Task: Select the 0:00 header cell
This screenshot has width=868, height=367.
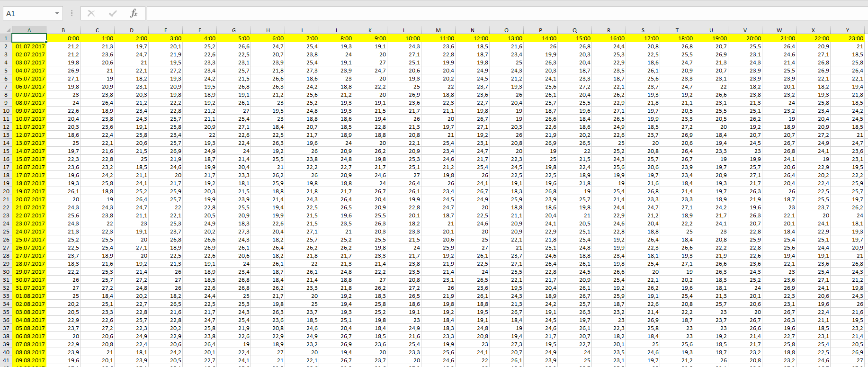Action: (63, 38)
